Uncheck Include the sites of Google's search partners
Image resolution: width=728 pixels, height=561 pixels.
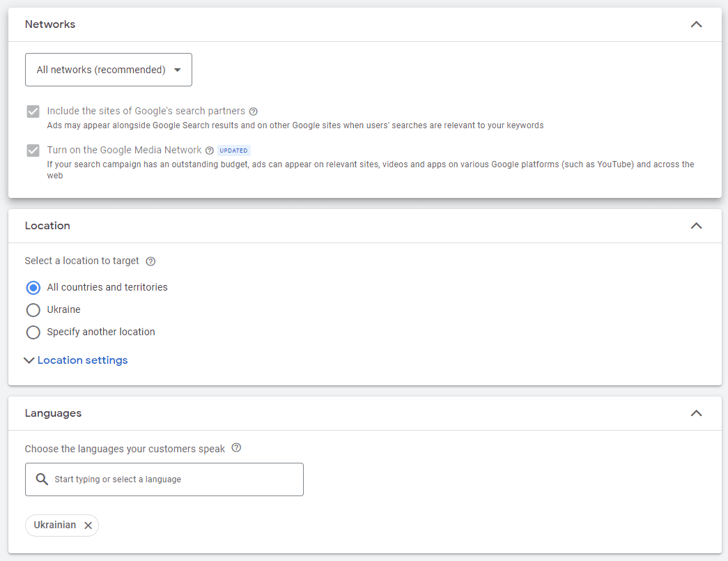(x=33, y=111)
